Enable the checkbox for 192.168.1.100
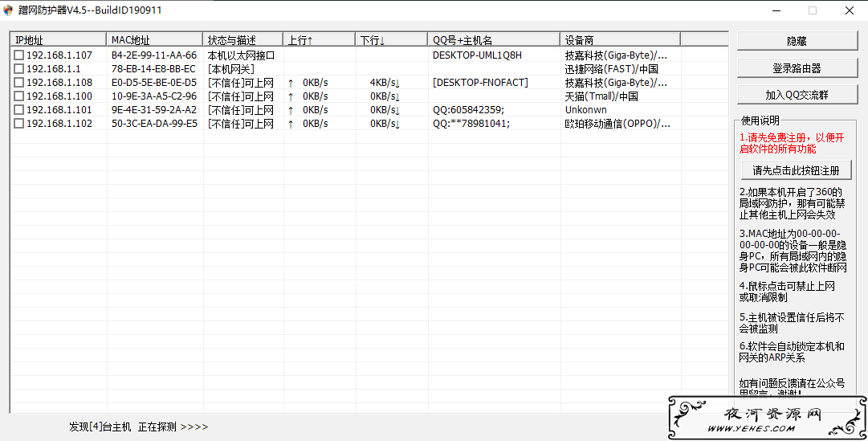 [18, 96]
